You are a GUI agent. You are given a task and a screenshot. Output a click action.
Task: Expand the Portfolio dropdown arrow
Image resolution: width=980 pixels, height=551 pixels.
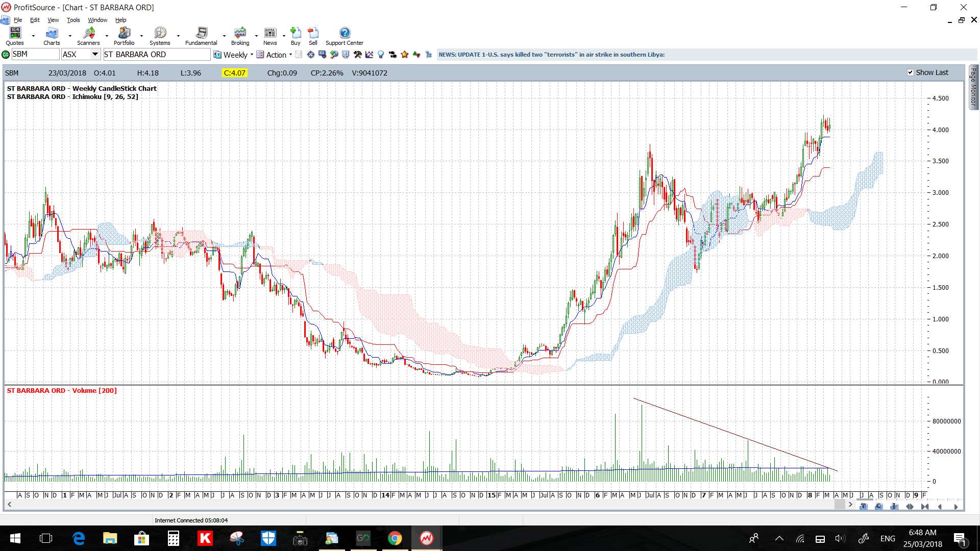coord(141,36)
